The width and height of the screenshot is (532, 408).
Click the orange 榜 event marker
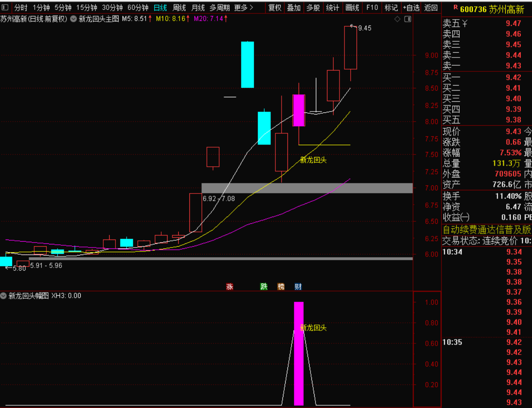(281, 286)
